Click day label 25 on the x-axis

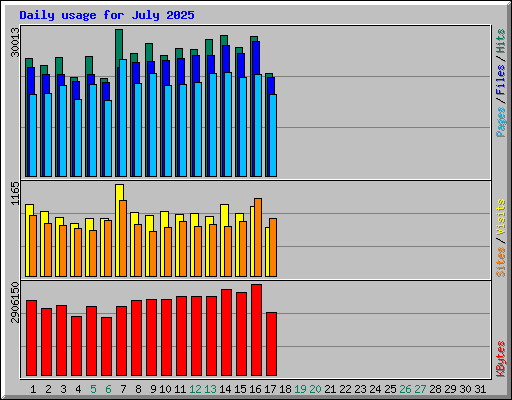pos(390,389)
